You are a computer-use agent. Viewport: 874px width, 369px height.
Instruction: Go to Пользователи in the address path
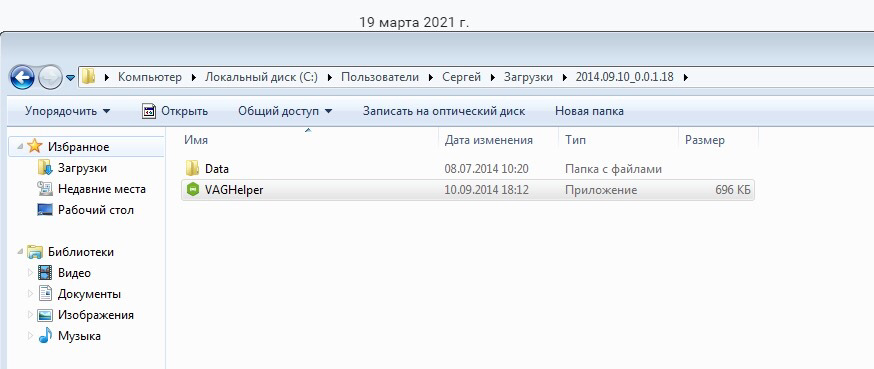[380, 77]
